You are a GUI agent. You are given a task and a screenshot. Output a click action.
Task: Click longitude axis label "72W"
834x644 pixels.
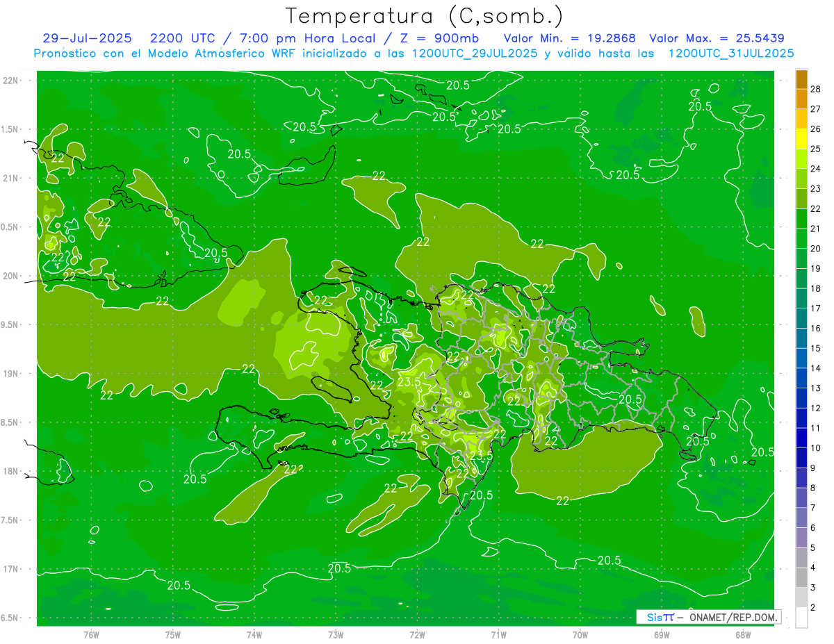[x=417, y=635]
